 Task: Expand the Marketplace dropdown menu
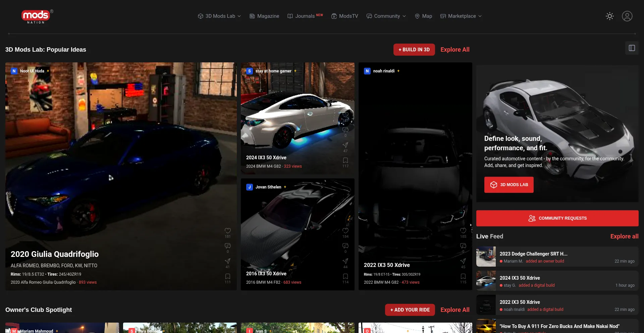(x=461, y=16)
